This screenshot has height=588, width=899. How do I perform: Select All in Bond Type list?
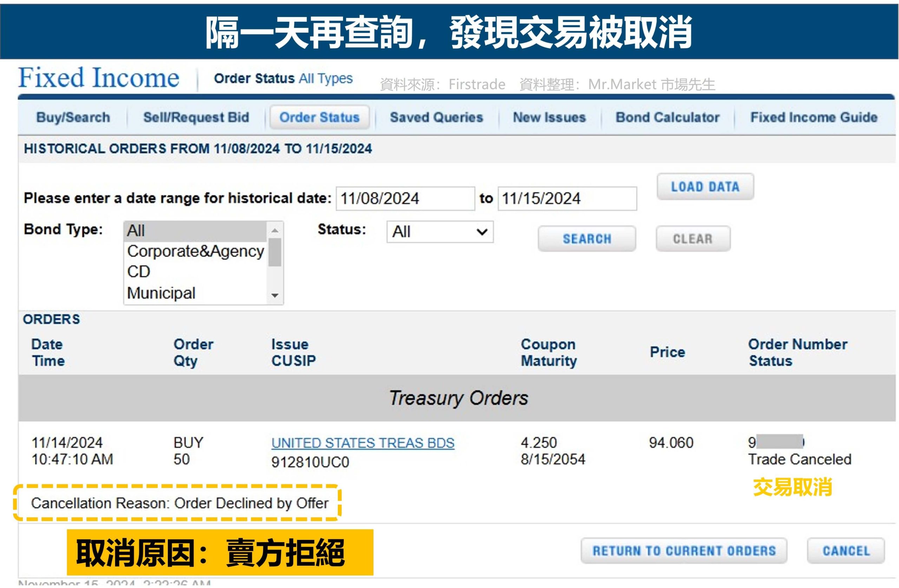tap(195, 231)
